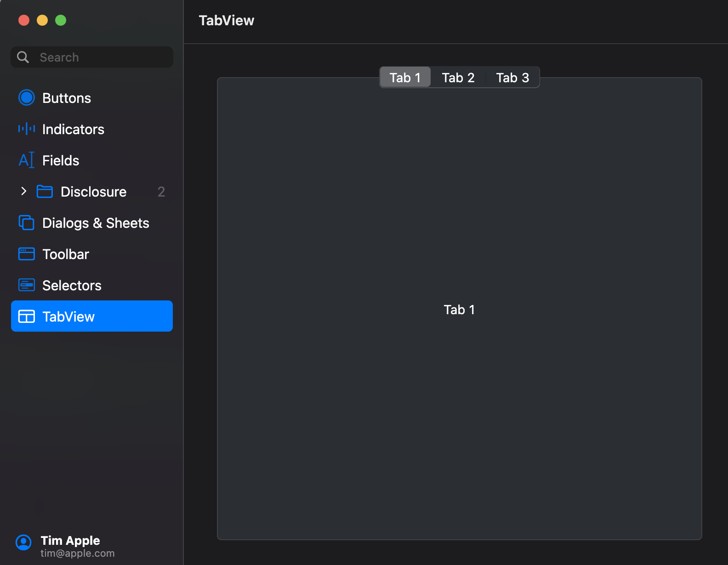Screen dimensions: 728x565
Task: Click the Tab 1 content label
Action: (x=459, y=310)
